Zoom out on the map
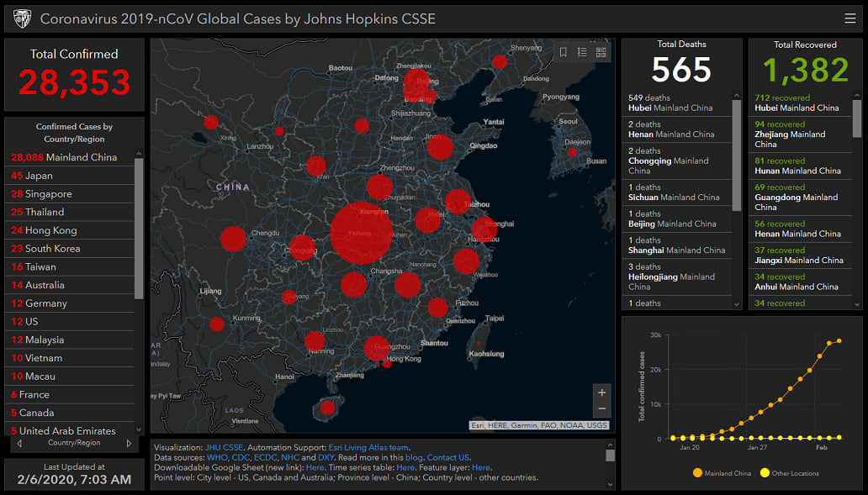 click(x=601, y=409)
